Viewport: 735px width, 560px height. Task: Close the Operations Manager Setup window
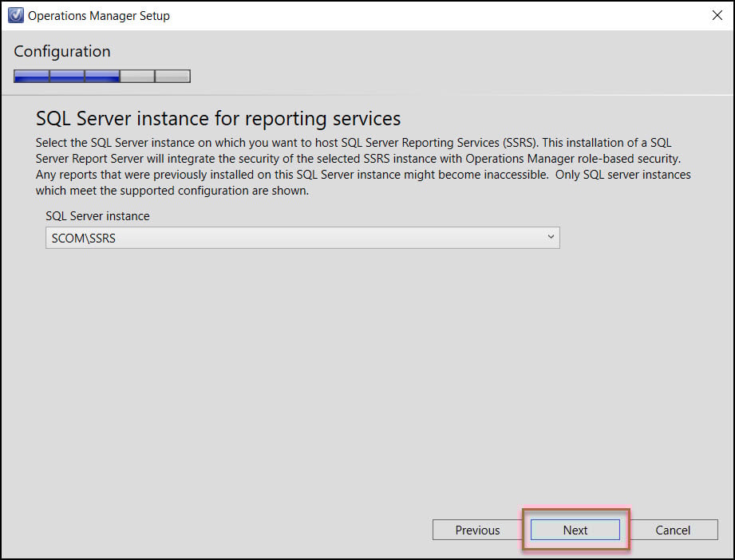(717, 15)
